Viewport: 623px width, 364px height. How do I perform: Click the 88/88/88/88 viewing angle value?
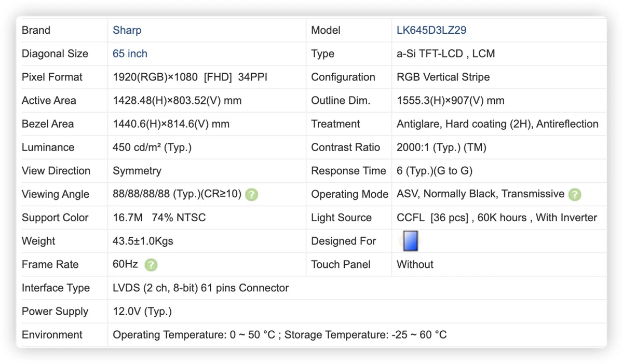coord(177,194)
